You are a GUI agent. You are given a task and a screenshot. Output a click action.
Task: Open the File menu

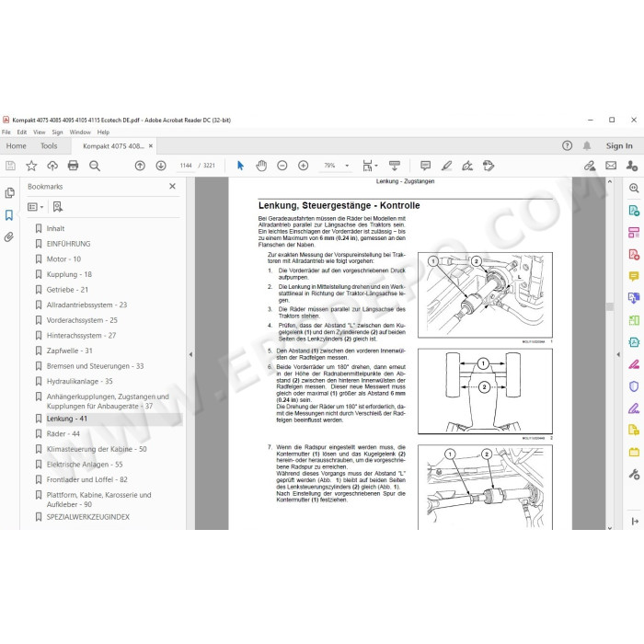pyautogui.click(x=6, y=132)
